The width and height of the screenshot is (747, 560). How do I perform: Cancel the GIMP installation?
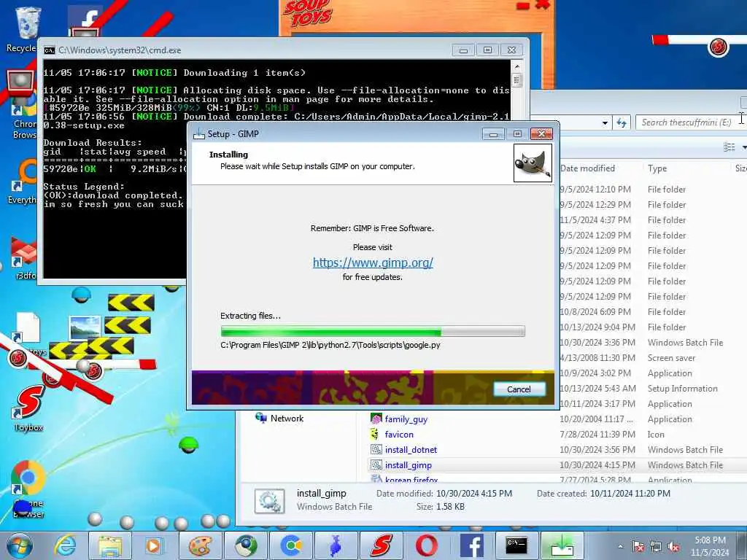click(x=519, y=389)
